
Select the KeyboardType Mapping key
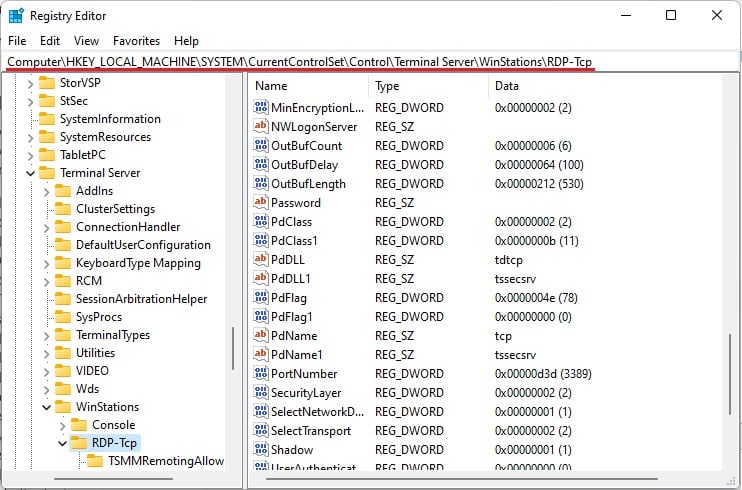coord(138,263)
